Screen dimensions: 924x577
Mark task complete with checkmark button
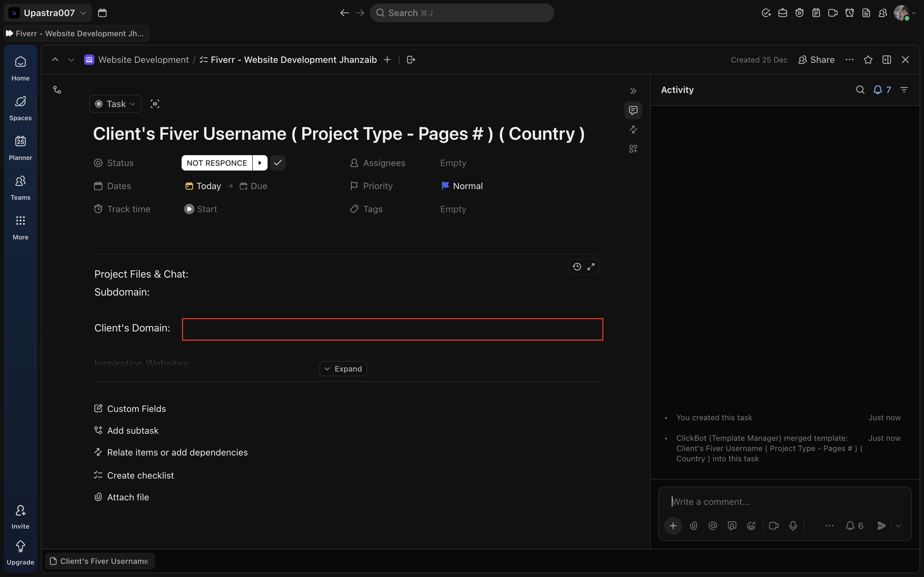pyautogui.click(x=278, y=163)
